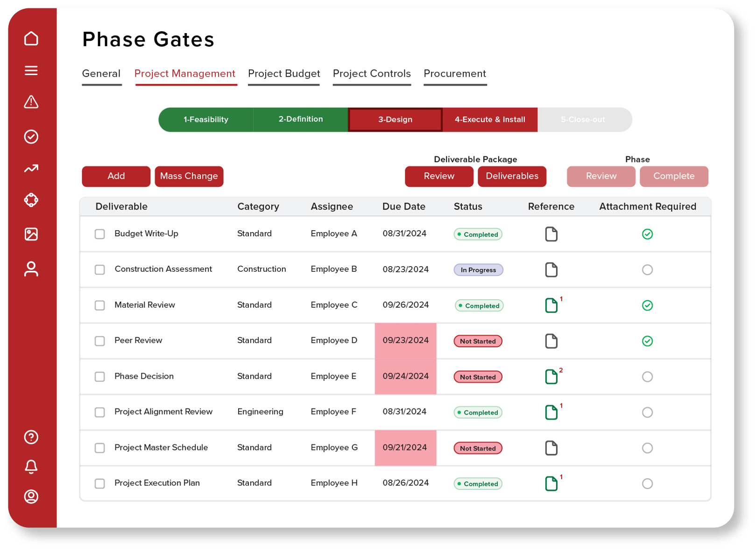Click the Mass Change button
The width and height of the screenshot is (756, 550).
click(189, 176)
